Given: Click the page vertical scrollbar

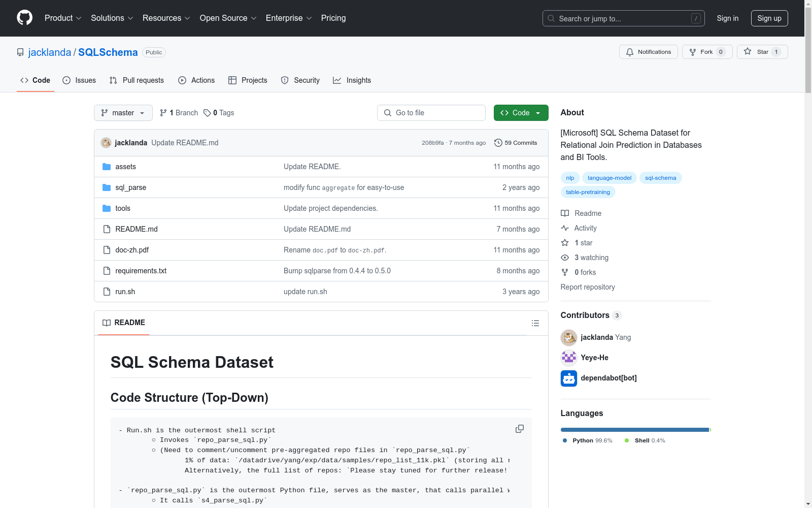Looking at the screenshot, I should 808,51.
